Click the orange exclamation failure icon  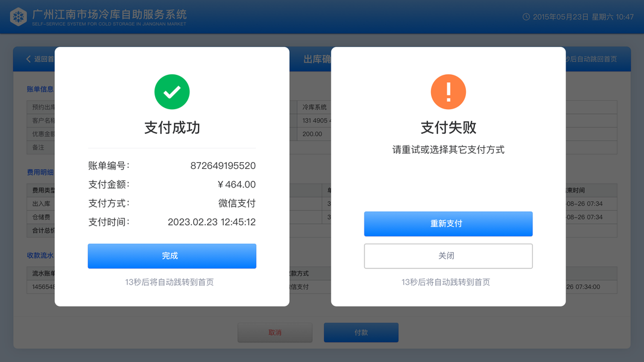coord(448,92)
